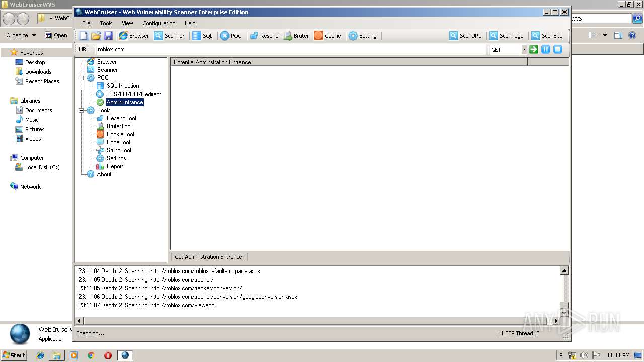Image resolution: width=644 pixels, height=362 pixels.
Task: Select SQL Injection tree item
Action: (123, 86)
